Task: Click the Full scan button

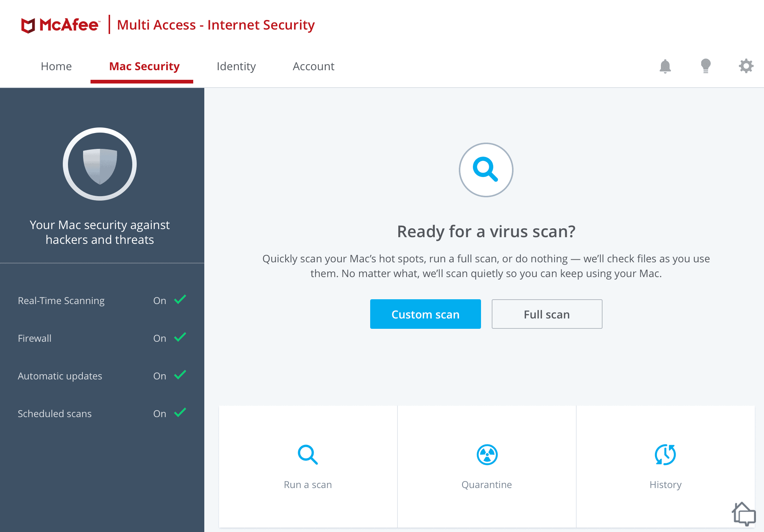Action: click(x=547, y=314)
